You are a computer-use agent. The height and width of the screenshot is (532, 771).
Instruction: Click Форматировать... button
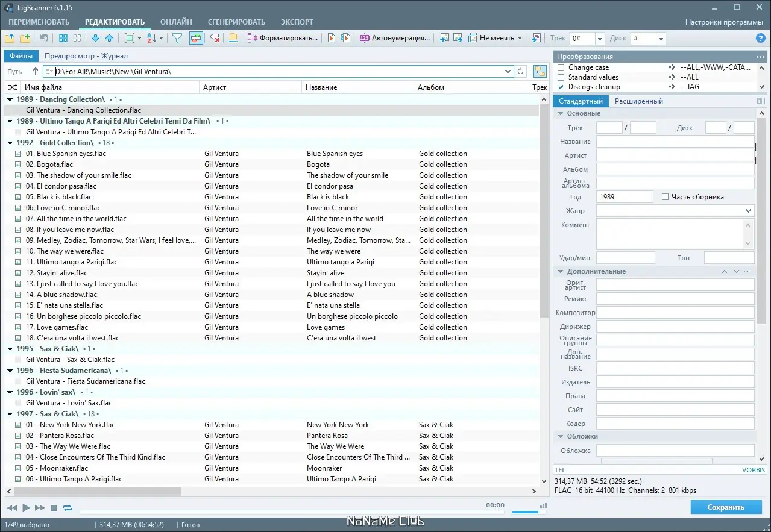pos(283,38)
